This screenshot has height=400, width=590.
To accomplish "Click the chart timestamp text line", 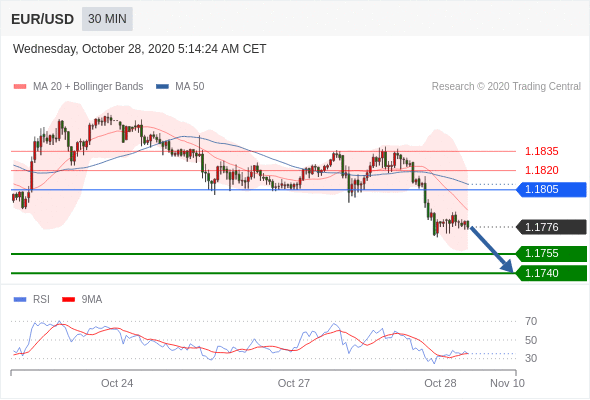I will (x=140, y=49).
